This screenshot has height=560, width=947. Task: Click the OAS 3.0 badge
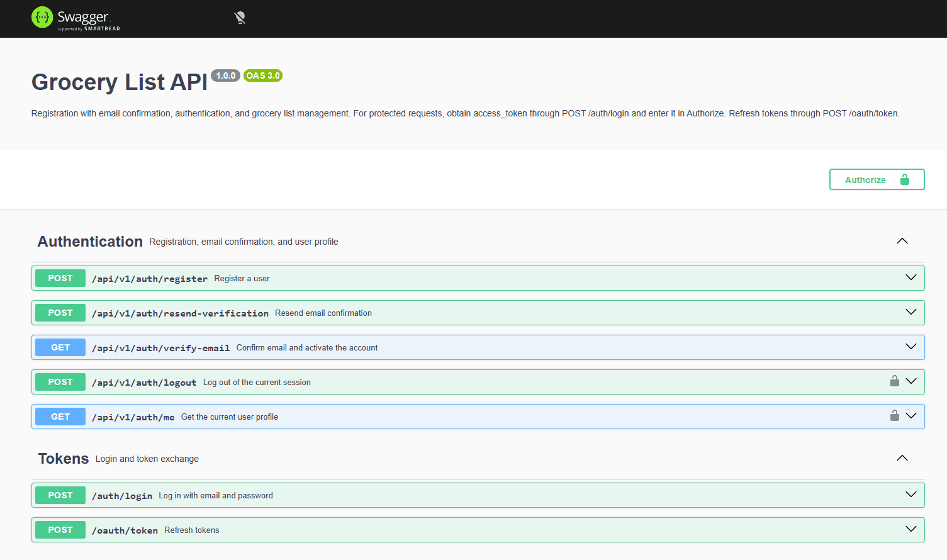point(263,76)
